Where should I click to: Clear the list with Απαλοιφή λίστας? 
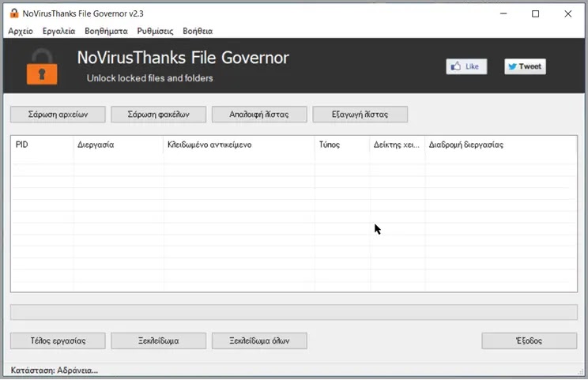259,115
